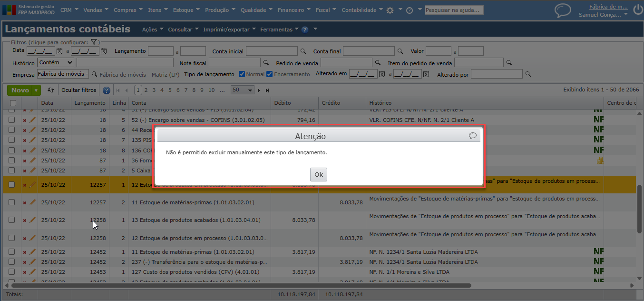Click the refresh icon next to Novo
The width and height of the screenshot is (644, 301).
click(51, 90)
